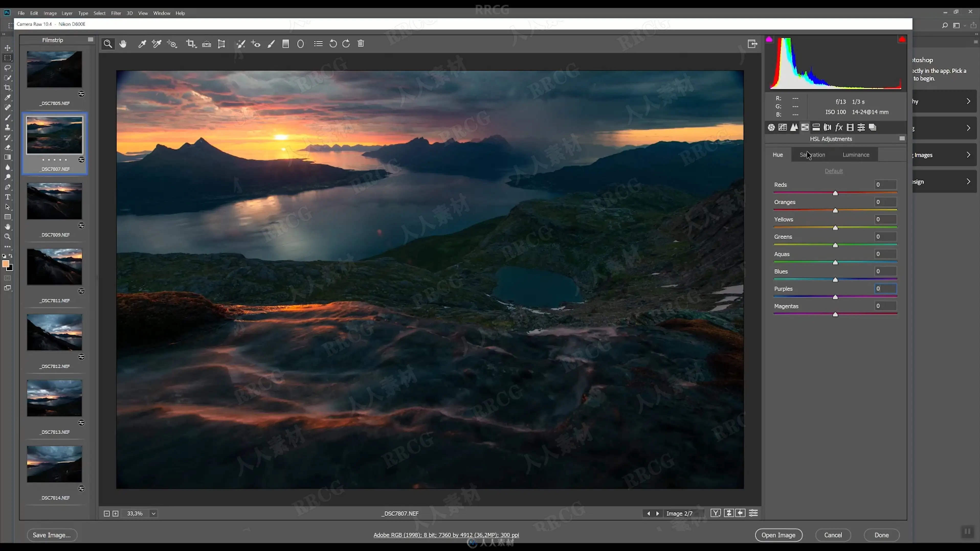Open the zoom level dropdown
The width and height of the screenshot is (980, 551).
(x=153, y=513)
